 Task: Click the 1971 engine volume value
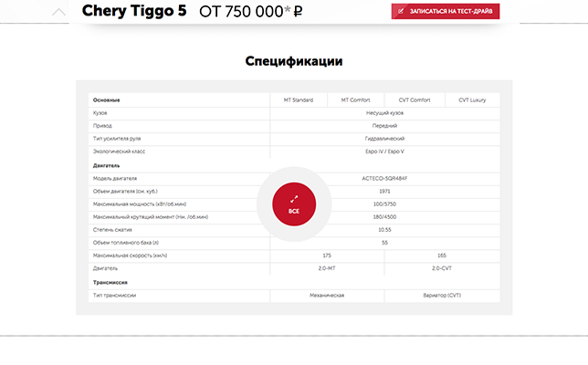[x=384, y=191]
